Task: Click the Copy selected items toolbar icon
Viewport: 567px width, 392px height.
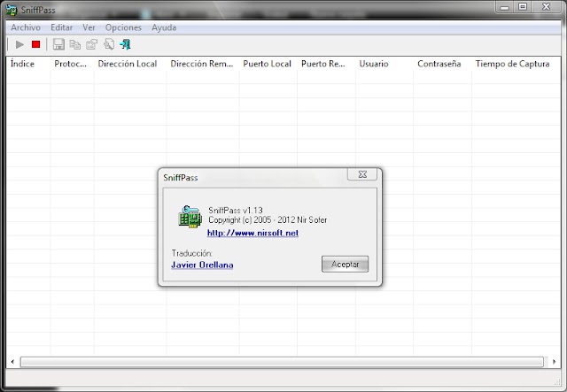Action: 74,44
